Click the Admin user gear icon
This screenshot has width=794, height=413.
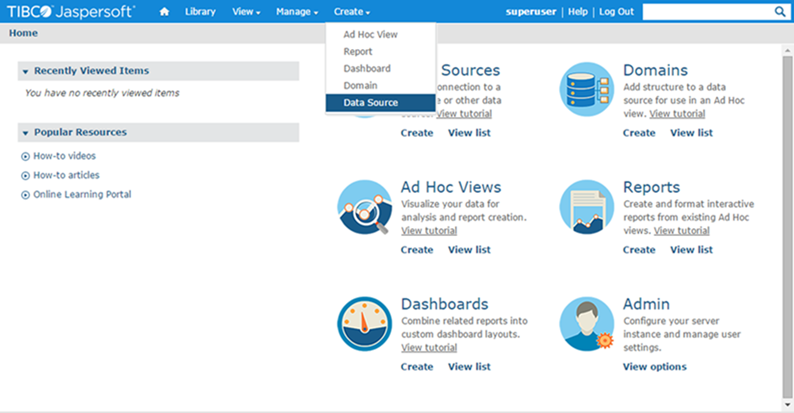tap(586, 324)
